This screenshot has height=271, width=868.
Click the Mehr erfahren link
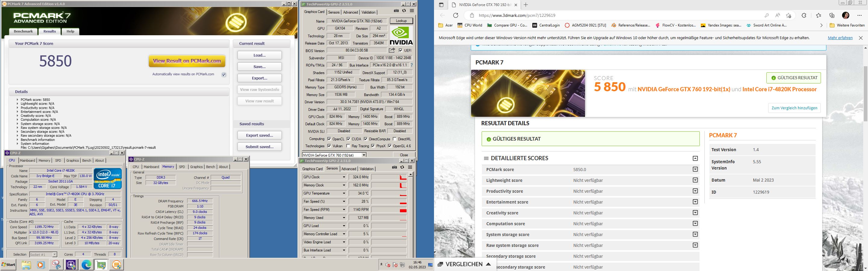pos(840,38)
